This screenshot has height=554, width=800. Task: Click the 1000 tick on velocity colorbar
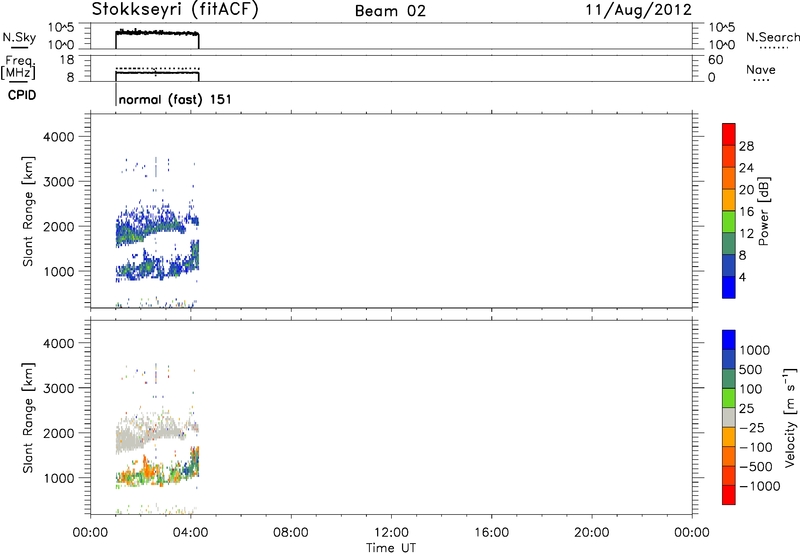[x=755, y=350]
